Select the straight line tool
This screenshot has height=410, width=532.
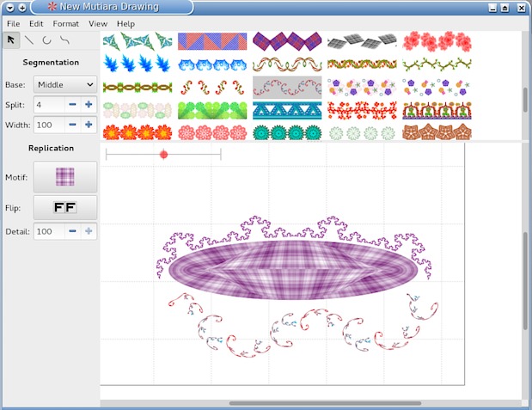29,40
